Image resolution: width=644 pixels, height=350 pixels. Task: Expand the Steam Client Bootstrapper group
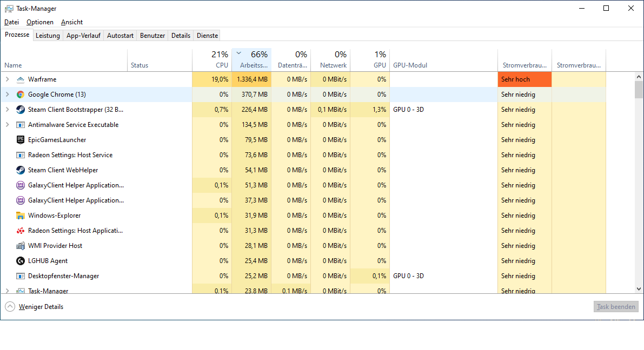click(8, 110)
